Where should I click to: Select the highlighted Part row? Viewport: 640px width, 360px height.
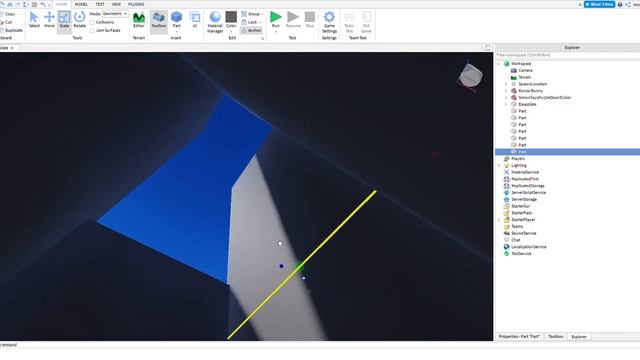coord(567,152)
